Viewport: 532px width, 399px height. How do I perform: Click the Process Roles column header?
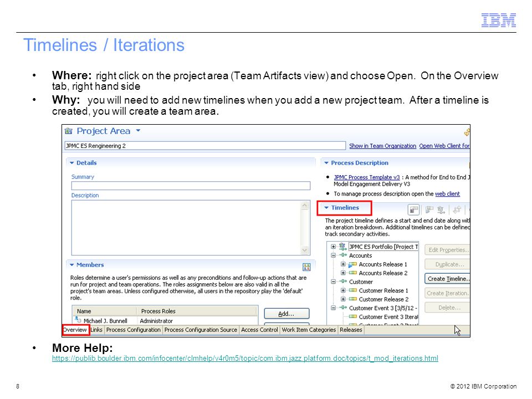pos(197,311)
